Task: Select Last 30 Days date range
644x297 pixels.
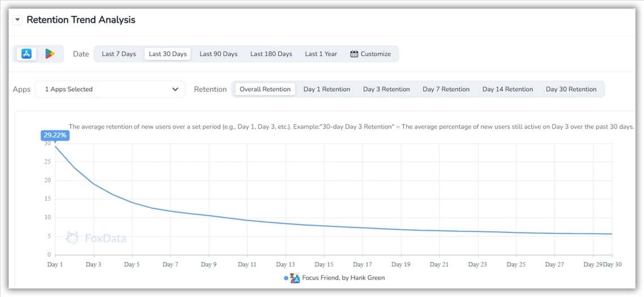Action: [168, 54]
